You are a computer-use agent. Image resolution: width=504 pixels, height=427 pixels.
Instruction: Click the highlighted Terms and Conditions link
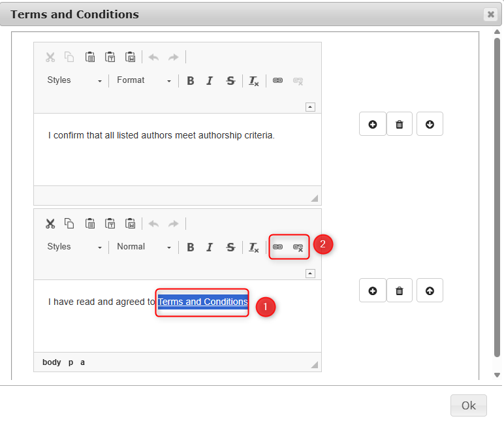click(202, 302)
